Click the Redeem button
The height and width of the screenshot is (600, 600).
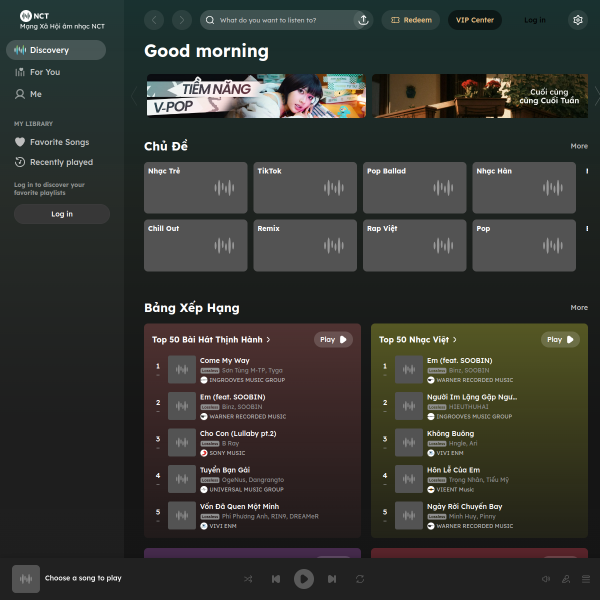(x=411, y=20)
